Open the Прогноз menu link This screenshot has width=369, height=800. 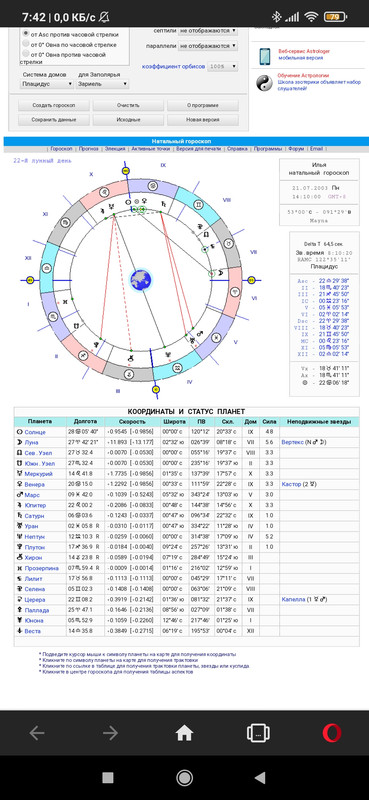89,149
